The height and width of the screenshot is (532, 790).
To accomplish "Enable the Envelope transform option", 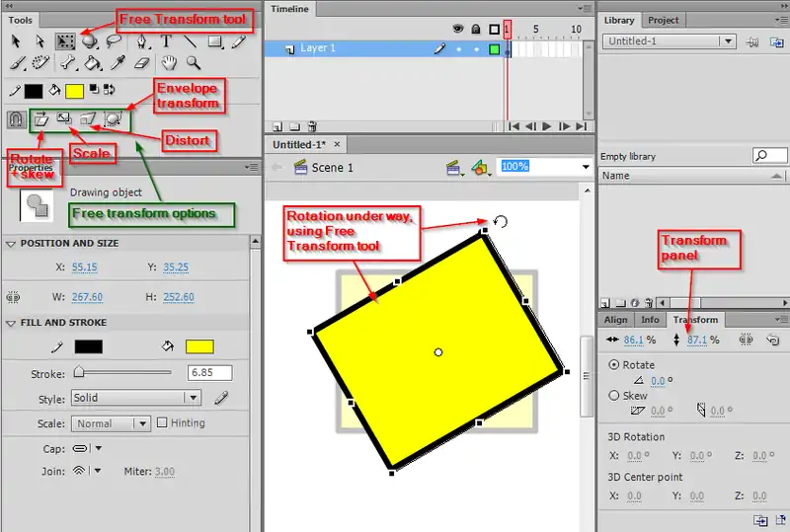I will [114, 119].
